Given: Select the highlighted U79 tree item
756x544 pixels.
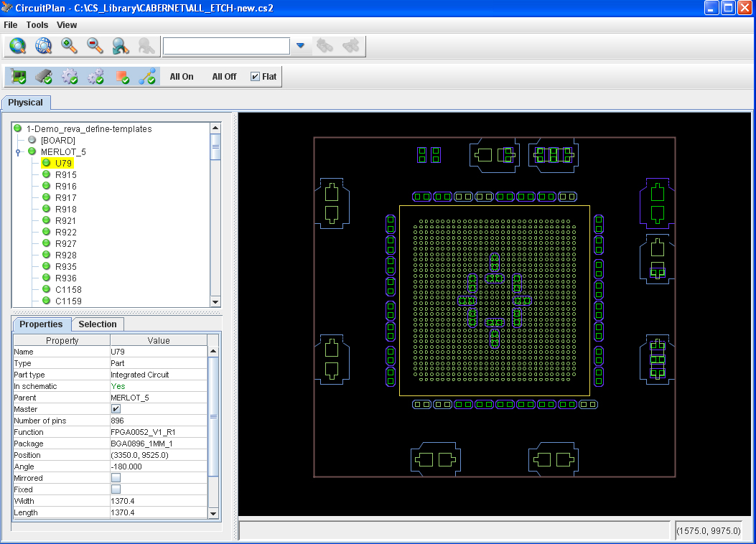Looking at the screenshot, I should (63, 164).
